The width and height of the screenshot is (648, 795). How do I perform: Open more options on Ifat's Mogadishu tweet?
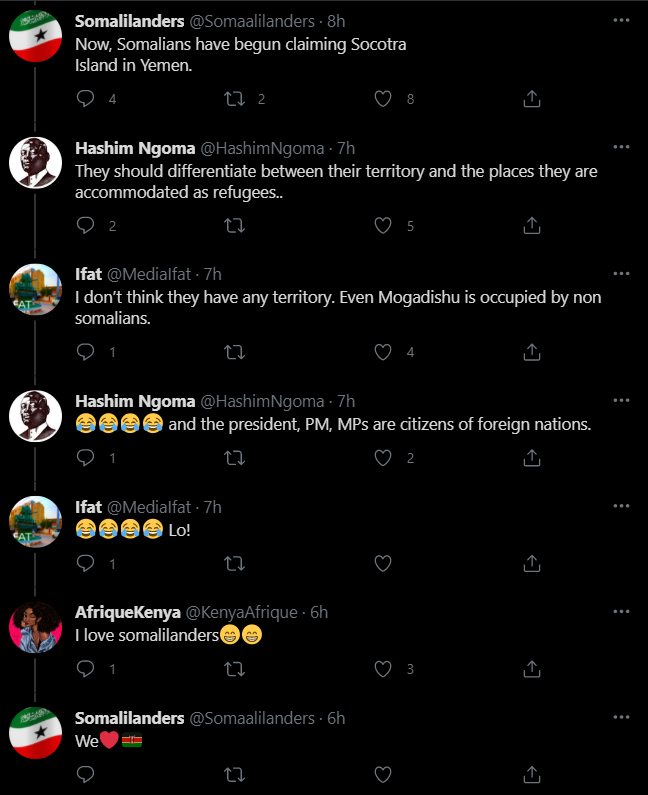point(621,273)
